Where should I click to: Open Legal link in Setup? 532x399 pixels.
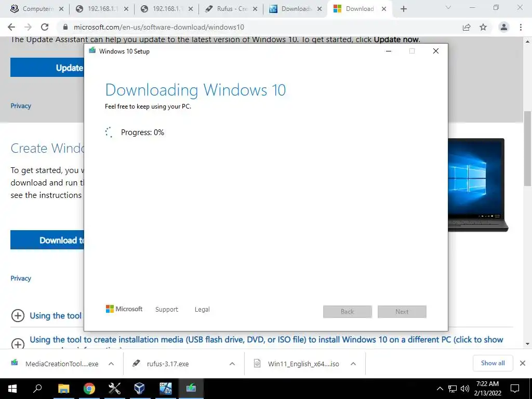[202, 310]
